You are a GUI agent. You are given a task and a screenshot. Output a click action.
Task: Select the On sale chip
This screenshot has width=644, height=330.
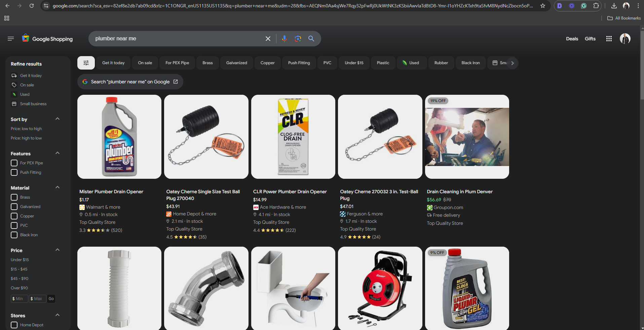tap(145, 63)
